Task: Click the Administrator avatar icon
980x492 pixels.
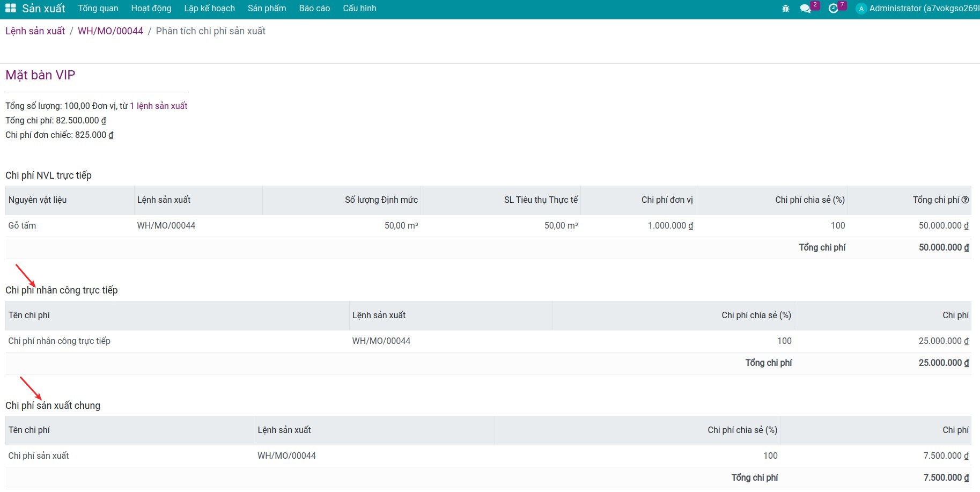Action: pyautogui.click(x=861, y=9)
